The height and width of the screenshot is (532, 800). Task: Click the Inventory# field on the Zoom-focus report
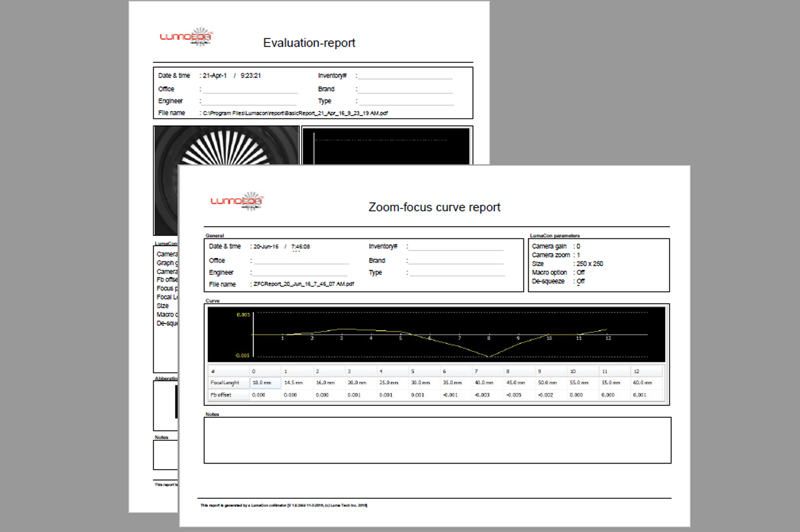tap(456, 247)
